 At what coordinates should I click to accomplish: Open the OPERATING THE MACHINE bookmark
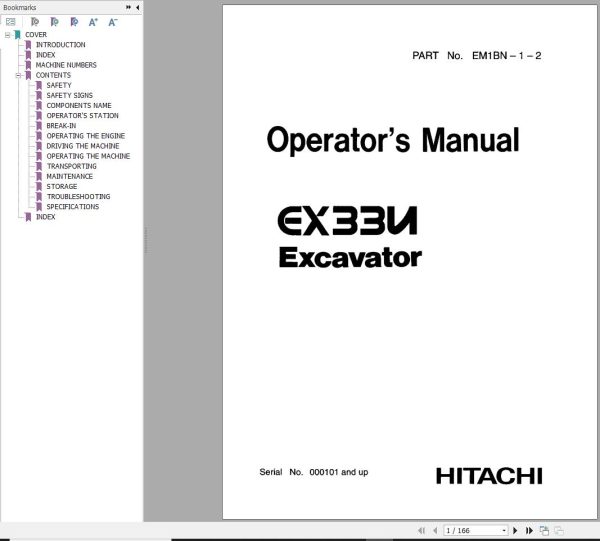pyautogui.click(x=88, y=156)
